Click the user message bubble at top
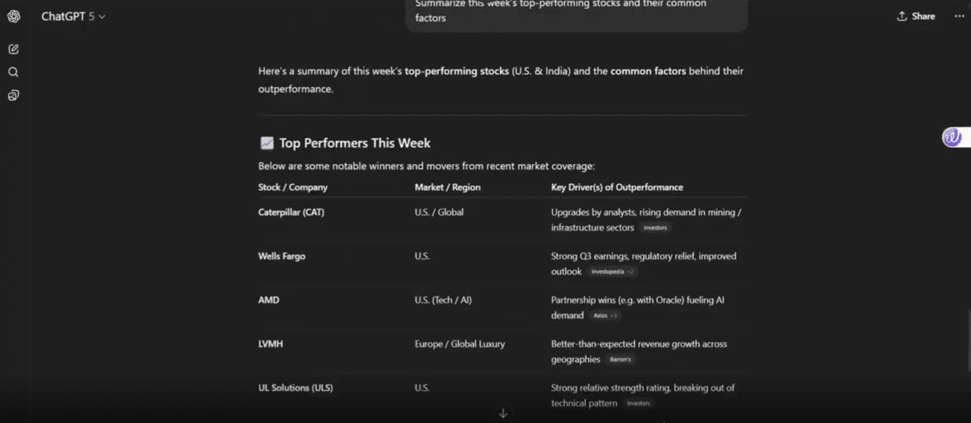The image size is (971, 423). point(576,12)
